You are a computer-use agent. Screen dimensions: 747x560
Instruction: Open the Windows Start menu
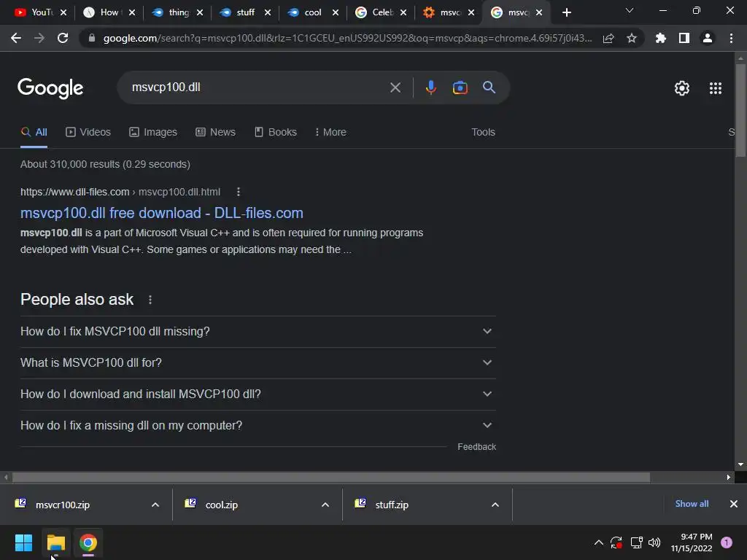click(x=23, y=542)
